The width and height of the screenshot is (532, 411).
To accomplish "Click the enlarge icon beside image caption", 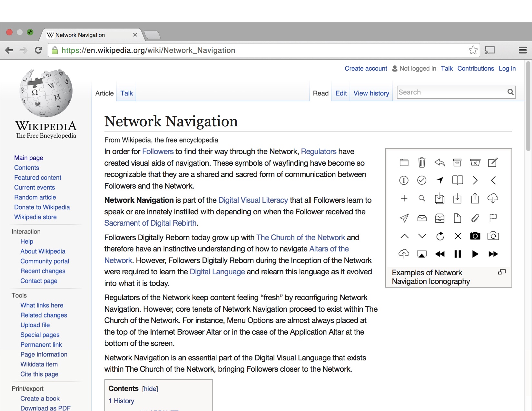I will (x=502, y=272).
